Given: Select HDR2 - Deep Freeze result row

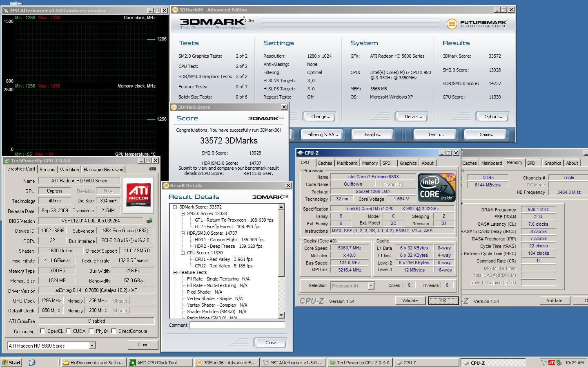Looking at the screenshot, I should (x=229, y=246).
